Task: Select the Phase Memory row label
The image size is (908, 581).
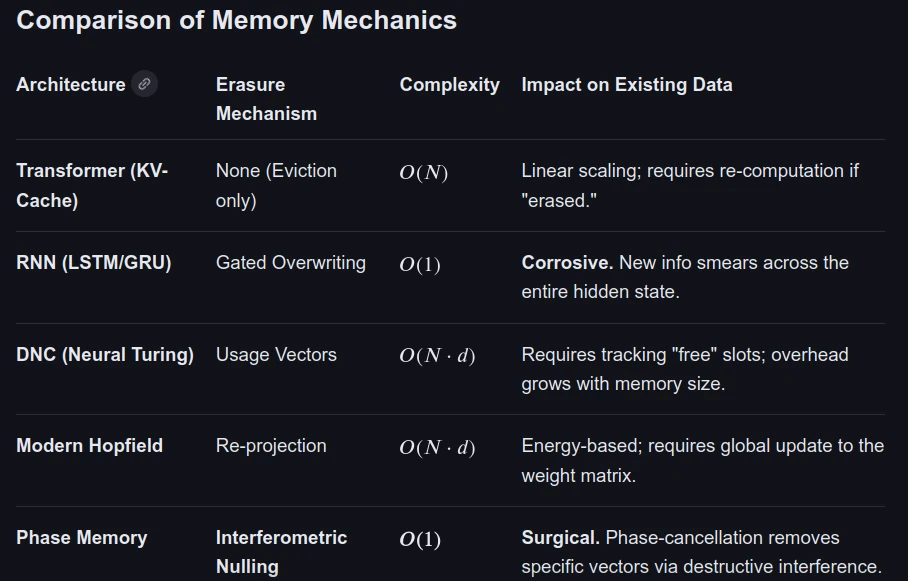Action: tap(81, 538)
